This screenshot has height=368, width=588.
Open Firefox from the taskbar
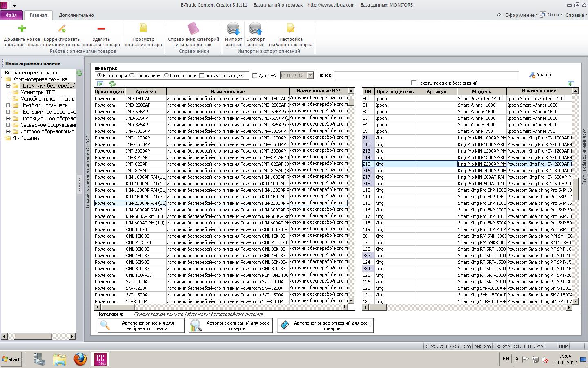80,359
